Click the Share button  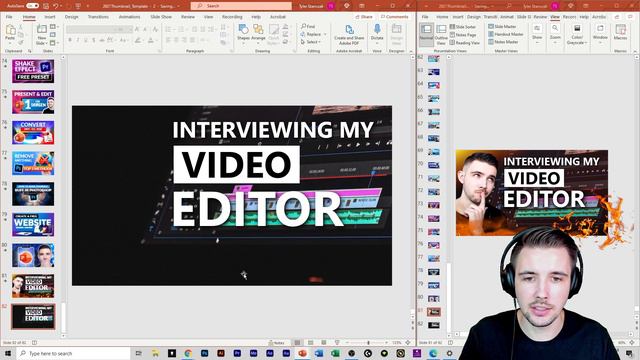(364, 17)
